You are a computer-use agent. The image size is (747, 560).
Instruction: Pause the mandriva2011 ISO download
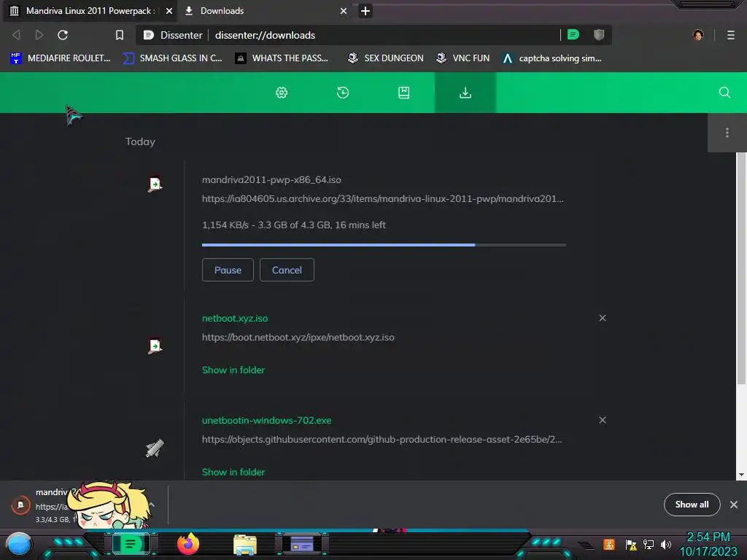click(228, 270)
